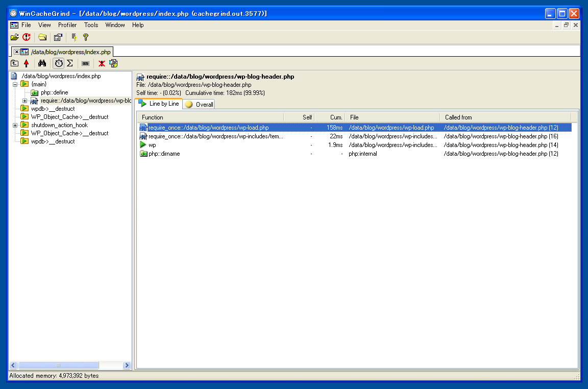Close the index.php document tab
The height and width of the screenshot is (389, 588).
[x=16, y=52]
